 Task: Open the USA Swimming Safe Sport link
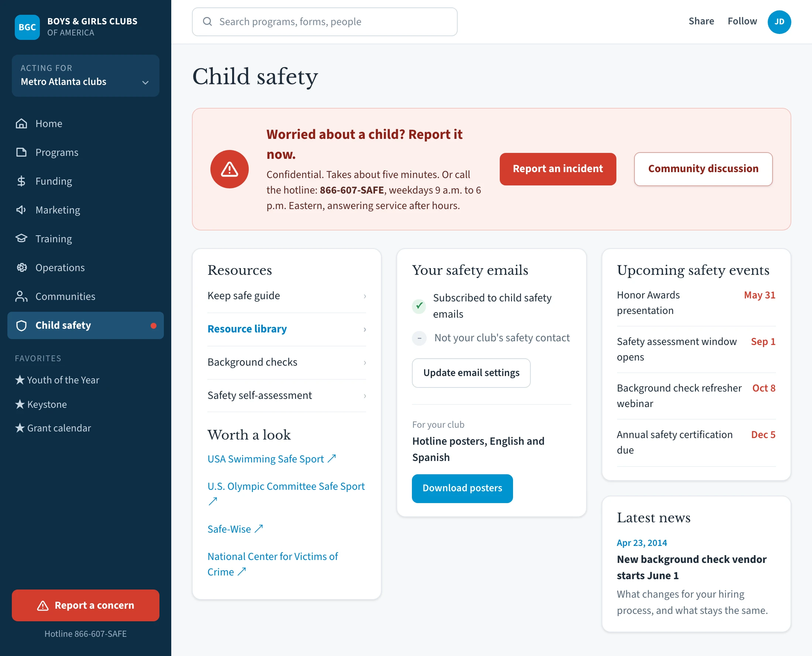(271, 459)
